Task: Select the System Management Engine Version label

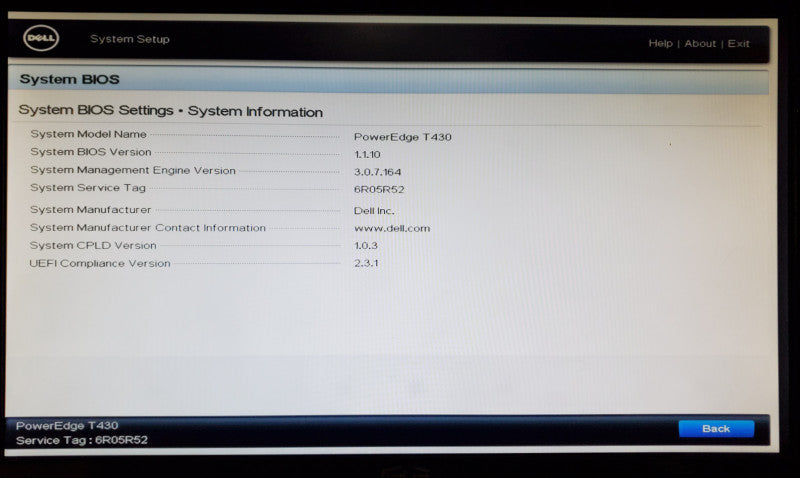Action: click(x=133, y=170)
